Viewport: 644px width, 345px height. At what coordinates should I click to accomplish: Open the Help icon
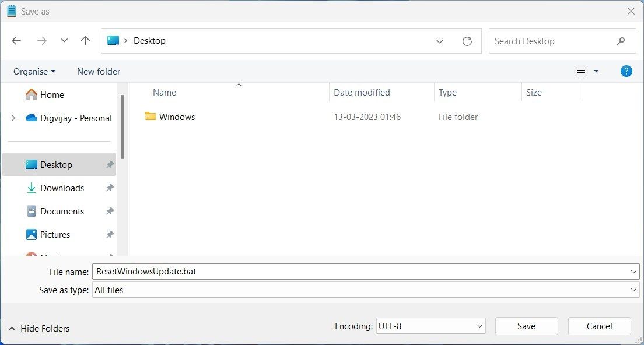point(626,71)
